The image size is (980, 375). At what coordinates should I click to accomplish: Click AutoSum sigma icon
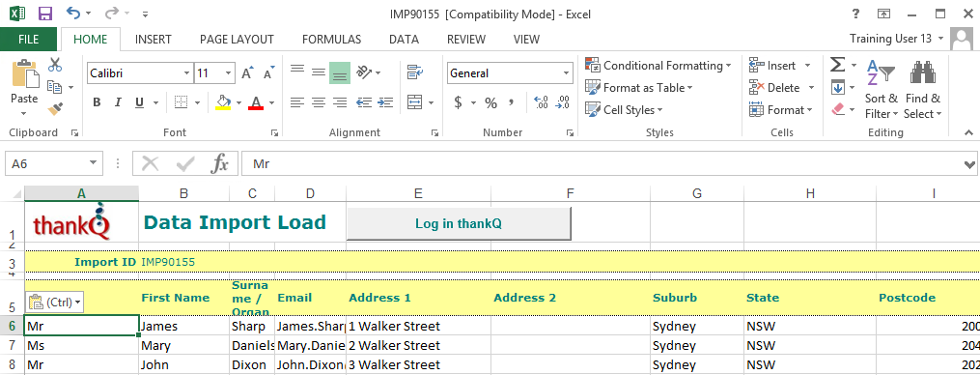pos(837,65)
